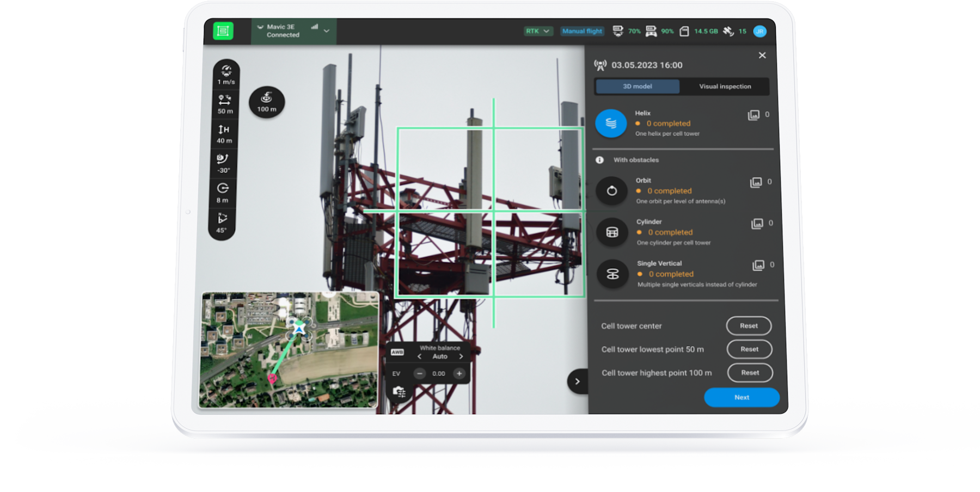
Task: Open the Mavic 3E device dropdown
Action: coord(294,31)
